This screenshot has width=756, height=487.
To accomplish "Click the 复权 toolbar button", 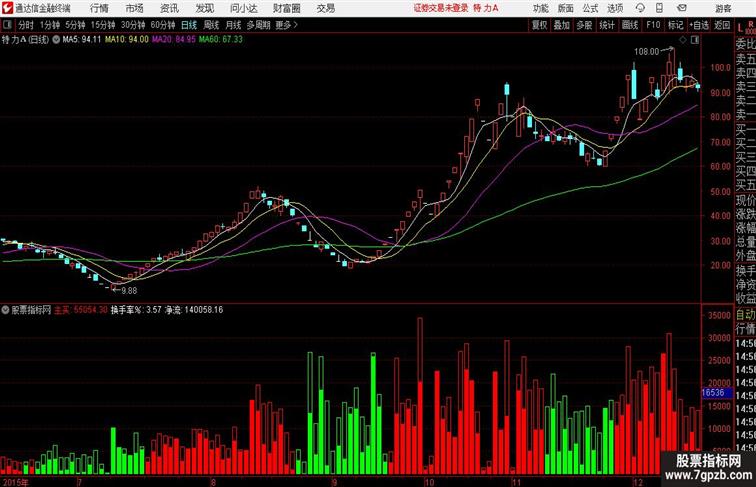I will coord(539,25).
